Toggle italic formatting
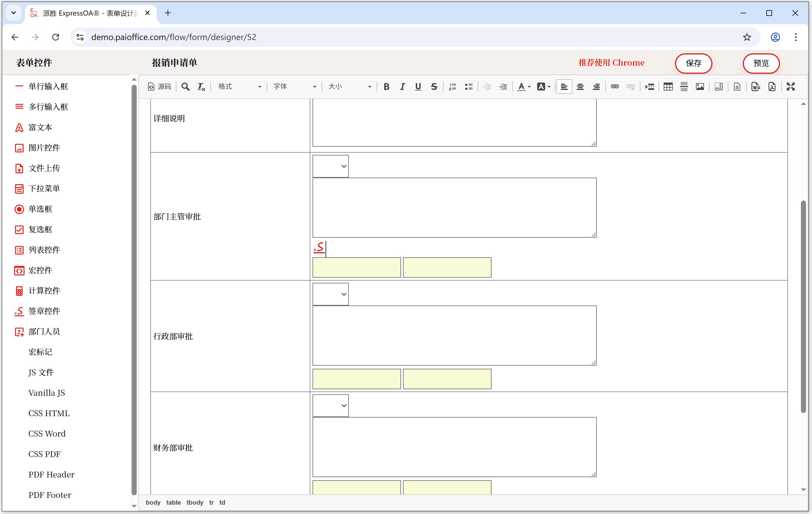 tap(402, 87)
